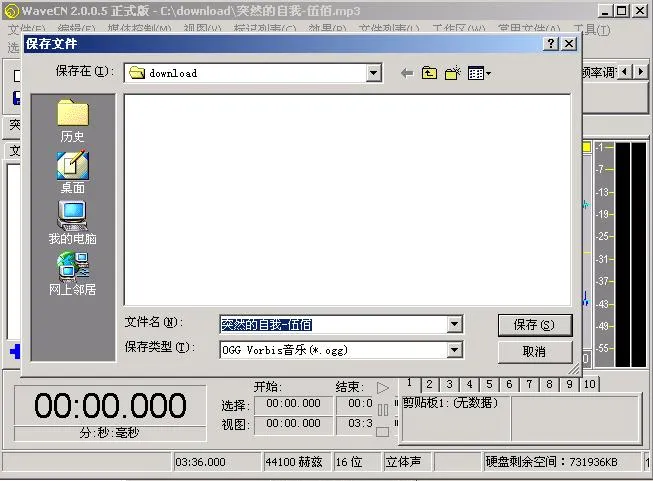Click the 取消 cancel button
653x481 pixels.
coord(535,352)
